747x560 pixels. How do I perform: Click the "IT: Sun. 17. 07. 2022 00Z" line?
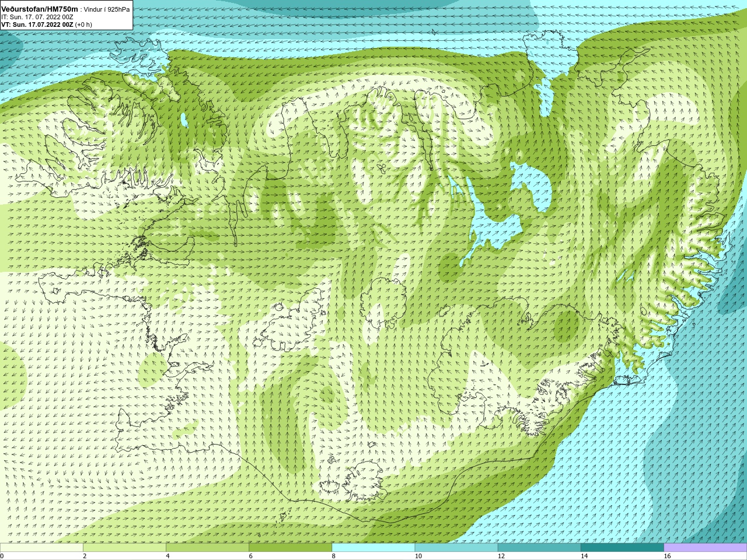click(37, 17)
